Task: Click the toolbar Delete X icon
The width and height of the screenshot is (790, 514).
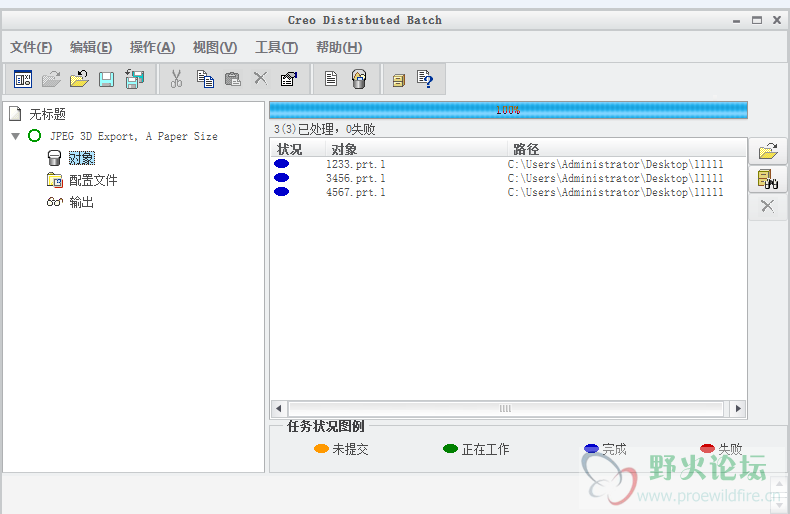Action: click(260, 78)
